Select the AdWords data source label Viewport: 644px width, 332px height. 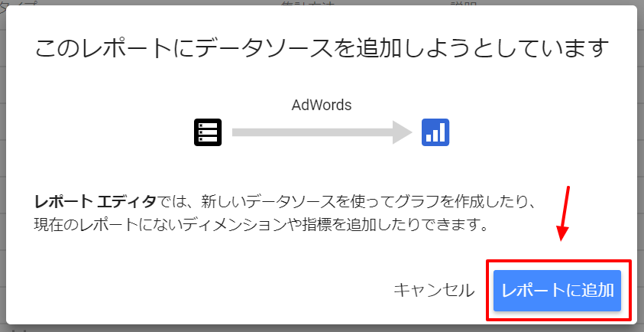pyautogui.click(x=322, y=106)
